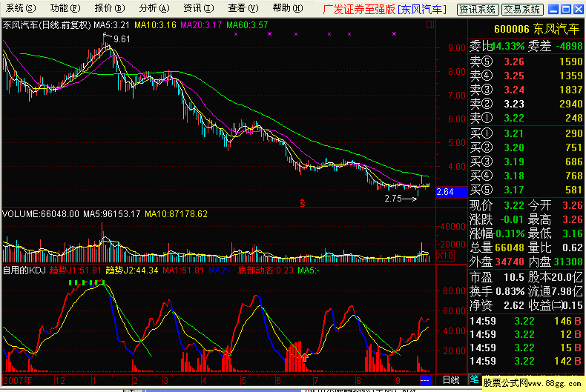Click the 量比 0.62 field
This screenshot has height=392, width=586.
pyautogui.click(x=556, y=248)
